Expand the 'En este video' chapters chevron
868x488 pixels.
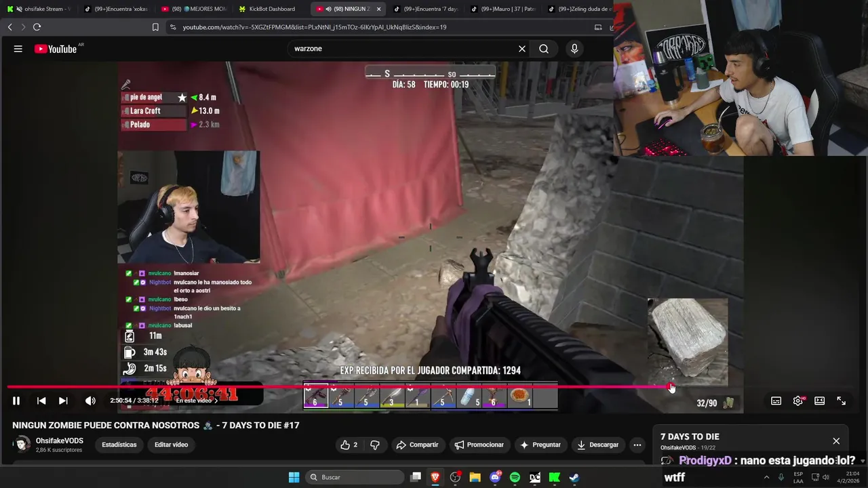pyautogui.click(x=216, y=401)
